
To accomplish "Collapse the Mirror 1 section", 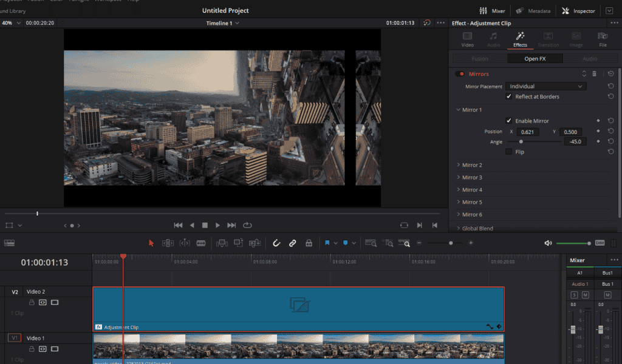I will click(x=458, y=110).
